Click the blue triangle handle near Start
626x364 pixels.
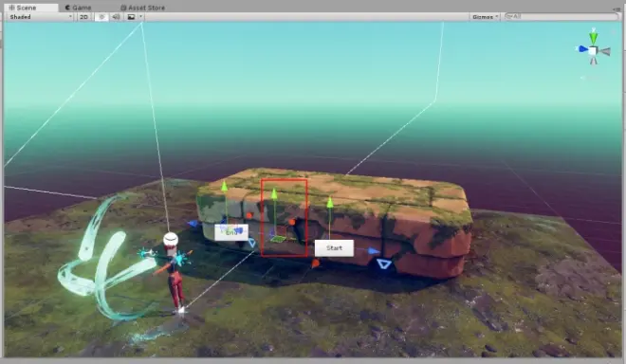384,264
